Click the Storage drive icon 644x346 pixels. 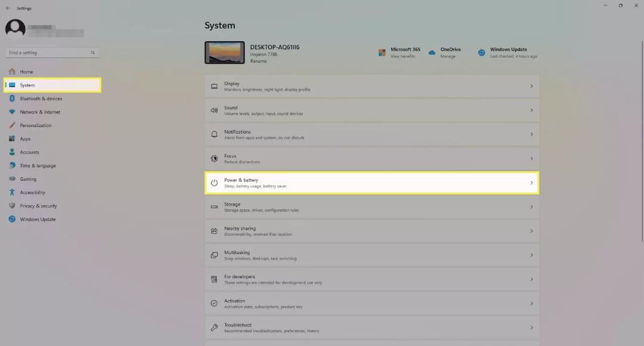[x=214, y=206]
